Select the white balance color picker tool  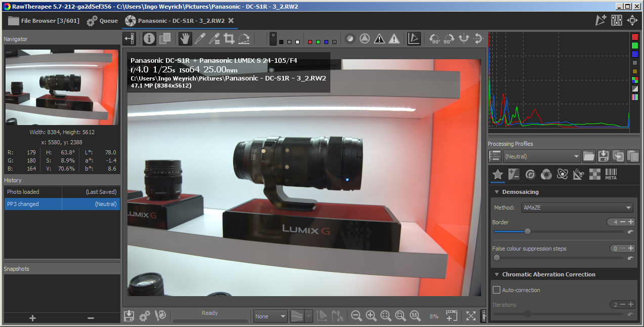200,38
